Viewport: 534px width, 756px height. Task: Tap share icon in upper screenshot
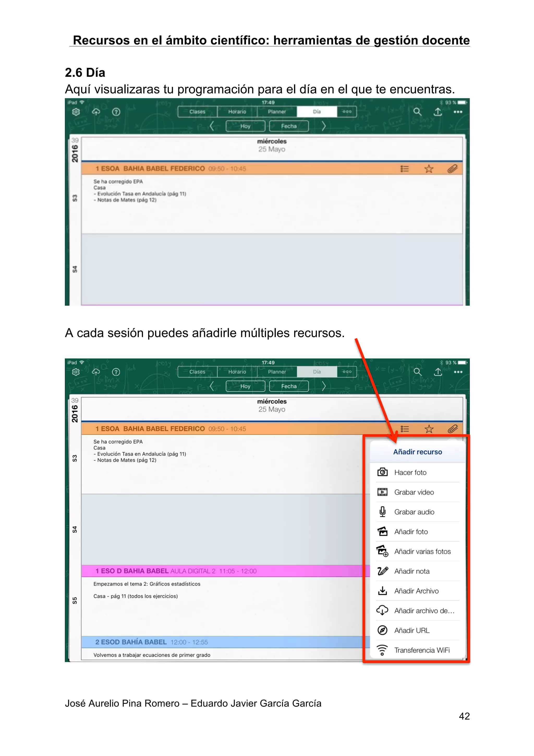click(x=438, y=112)
